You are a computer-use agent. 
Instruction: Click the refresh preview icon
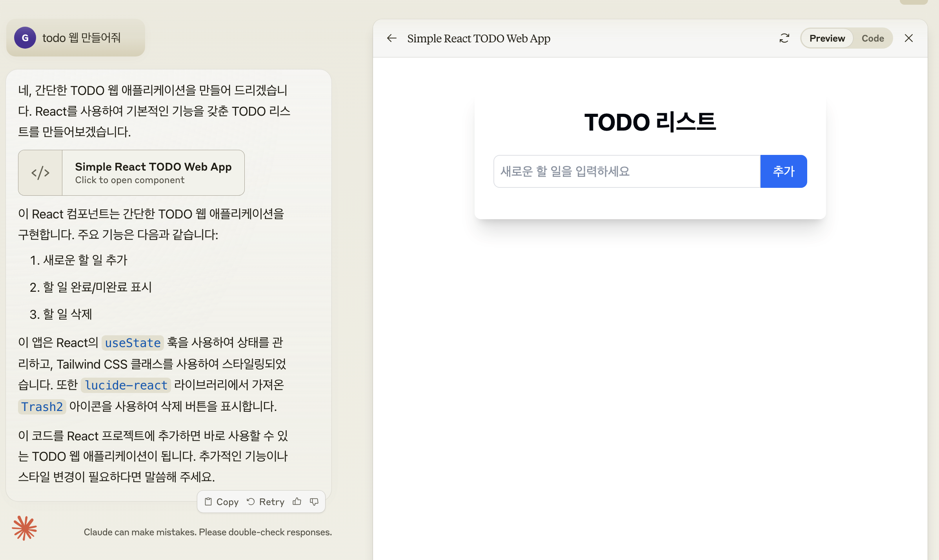(x=784, y=38)
